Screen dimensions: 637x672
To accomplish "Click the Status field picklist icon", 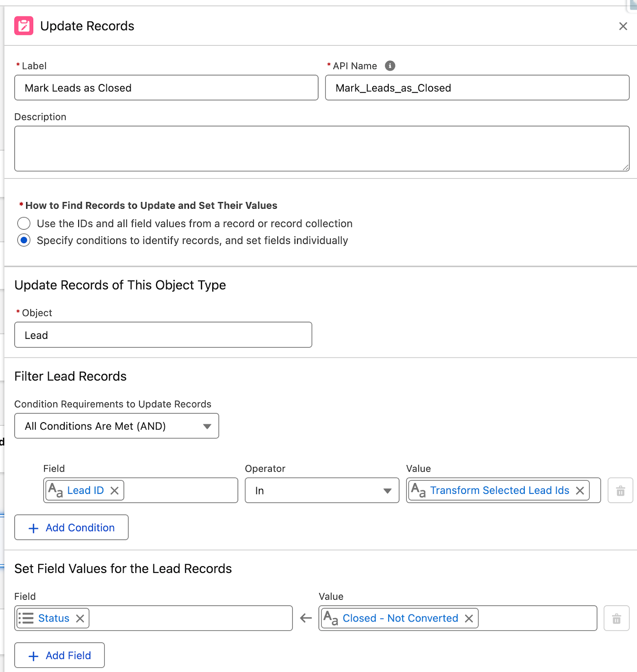I will pos(26,618).
